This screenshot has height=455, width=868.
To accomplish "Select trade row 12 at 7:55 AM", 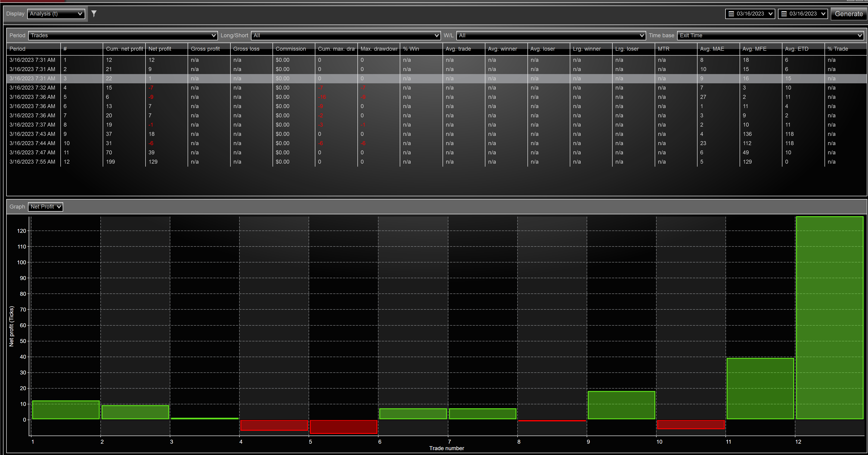I will (x=437, y=162).
